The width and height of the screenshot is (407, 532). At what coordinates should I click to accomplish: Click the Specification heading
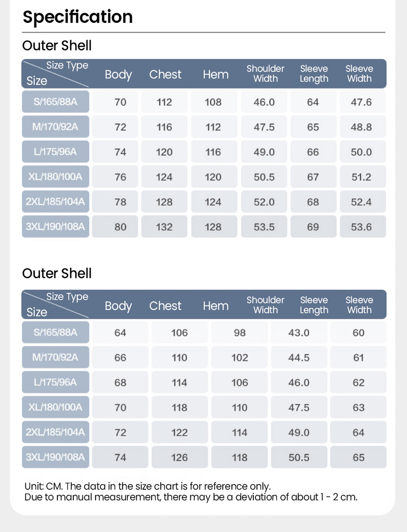[78, 17]
